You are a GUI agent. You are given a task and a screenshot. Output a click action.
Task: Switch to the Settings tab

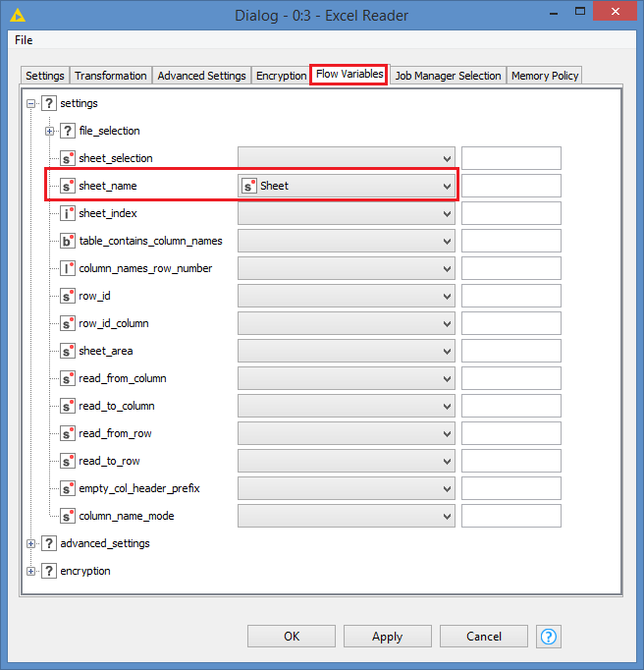(45, 76)
